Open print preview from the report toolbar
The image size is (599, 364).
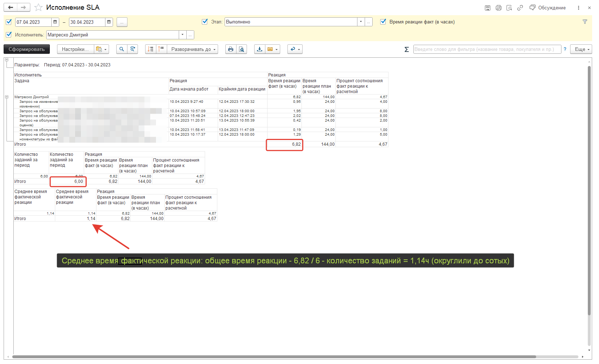[x=242, y=49]
